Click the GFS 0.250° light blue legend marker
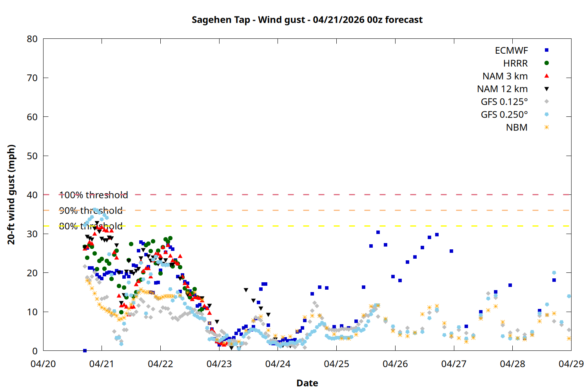Viewport: 588px width, 392px height. (x=546, y=114)
